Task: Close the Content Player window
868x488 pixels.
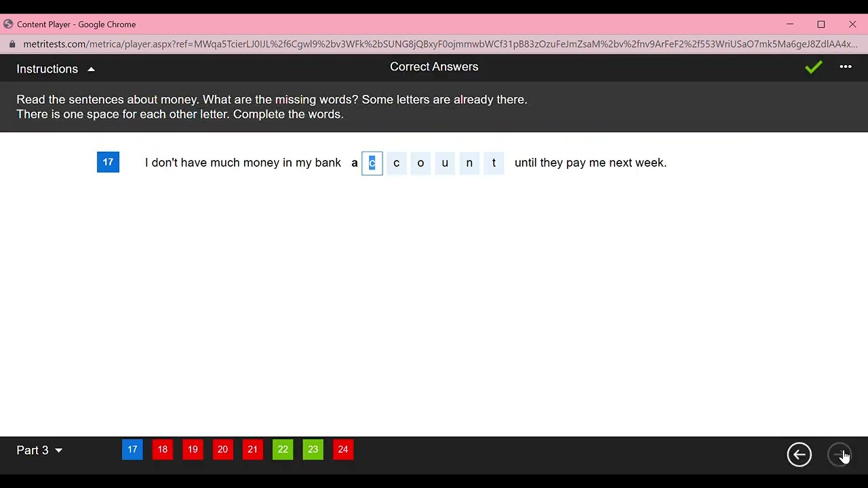Action: coord(852,24)
